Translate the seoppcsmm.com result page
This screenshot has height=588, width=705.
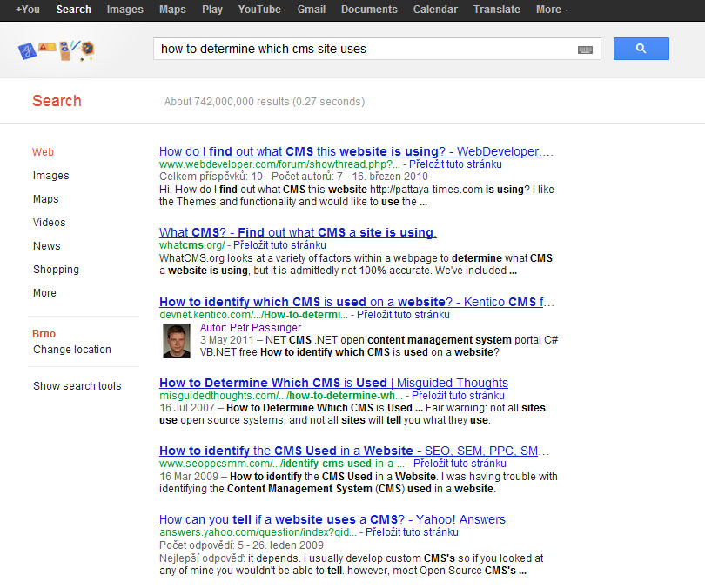[x=460, y=464]
